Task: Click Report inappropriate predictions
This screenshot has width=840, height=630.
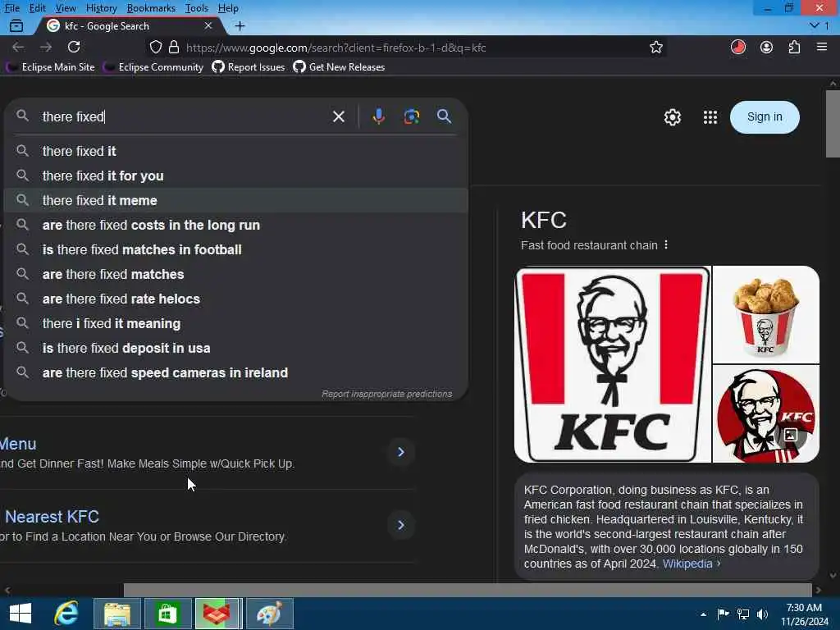Action: click(387, 394)
